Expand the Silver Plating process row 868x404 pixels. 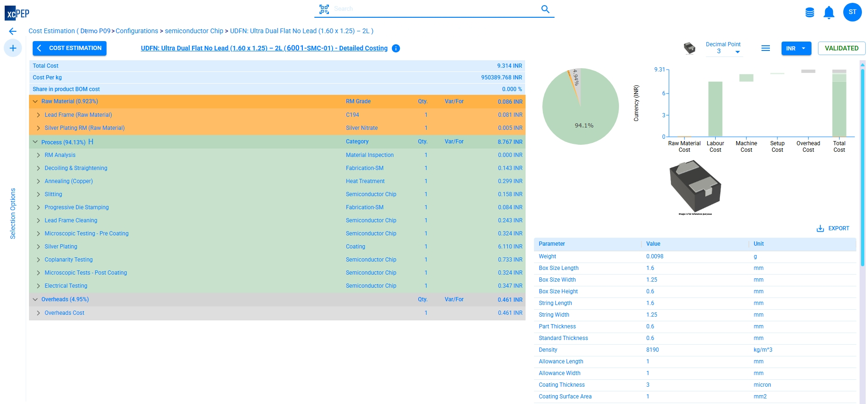click(38, 247)
